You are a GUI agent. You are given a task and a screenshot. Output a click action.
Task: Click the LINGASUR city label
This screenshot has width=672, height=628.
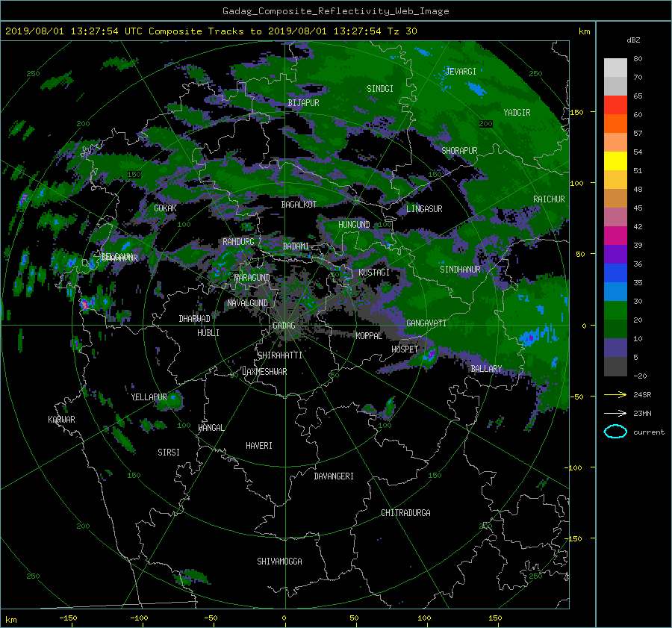(x=424, y=209)
